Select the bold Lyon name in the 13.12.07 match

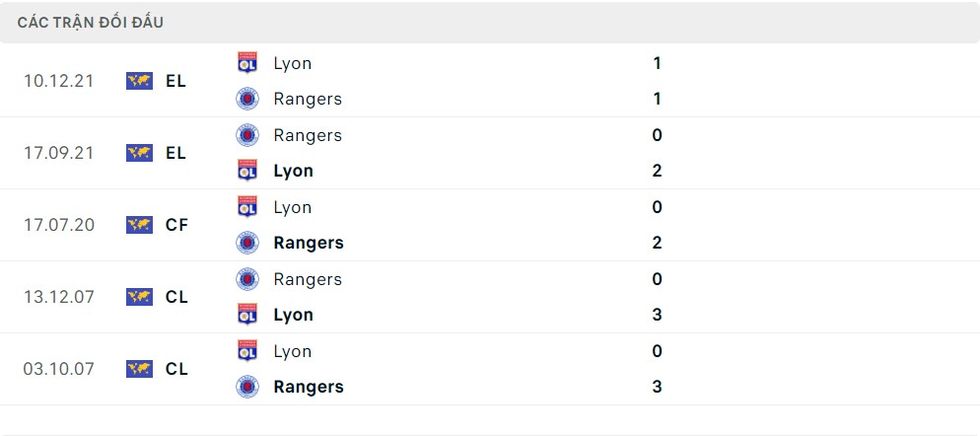(x=294, y=315)
